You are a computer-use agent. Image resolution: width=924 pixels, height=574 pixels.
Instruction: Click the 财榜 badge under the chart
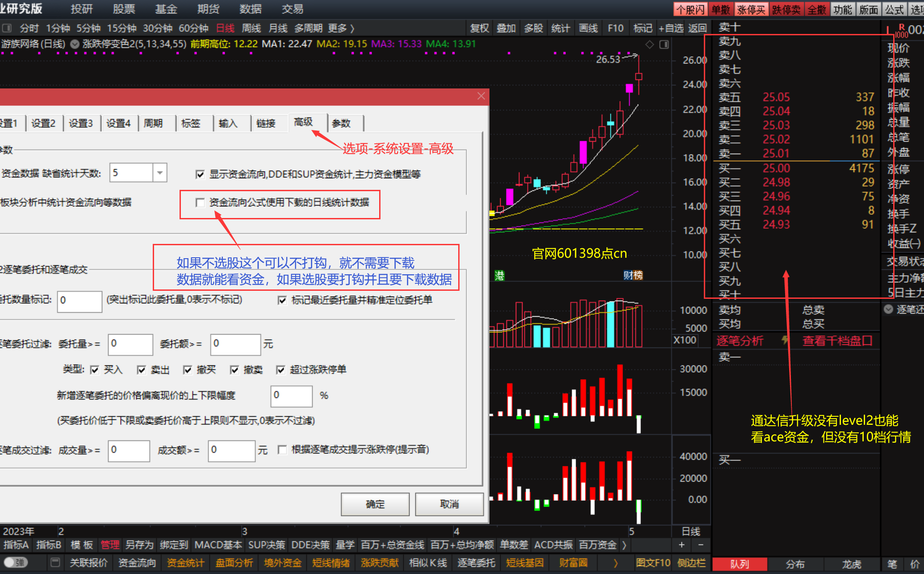point(633,276)
